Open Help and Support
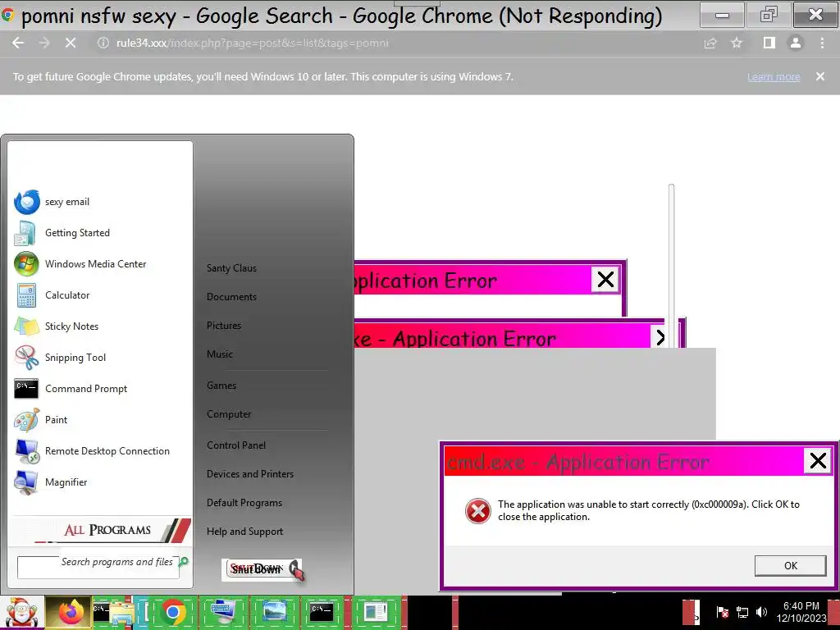This screenshot has height=630, width=840. [244, 532]
